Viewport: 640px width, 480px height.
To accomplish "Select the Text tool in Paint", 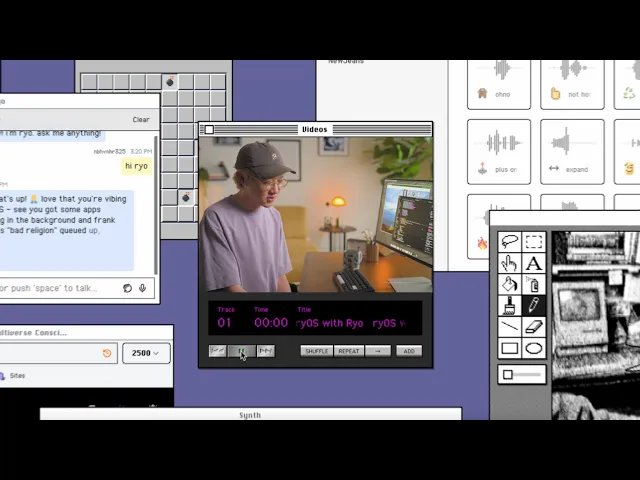I will (x=534, y=263).
